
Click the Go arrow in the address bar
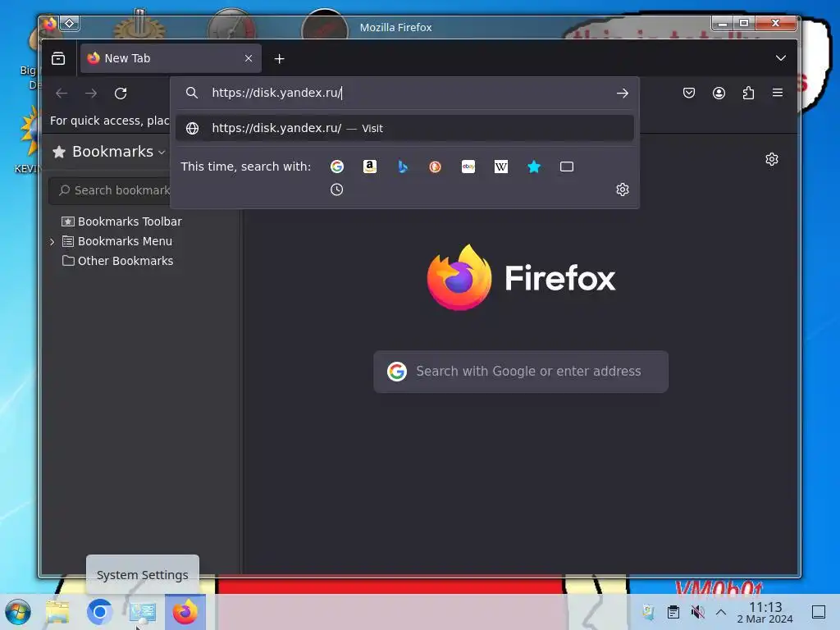coord(622,94)
